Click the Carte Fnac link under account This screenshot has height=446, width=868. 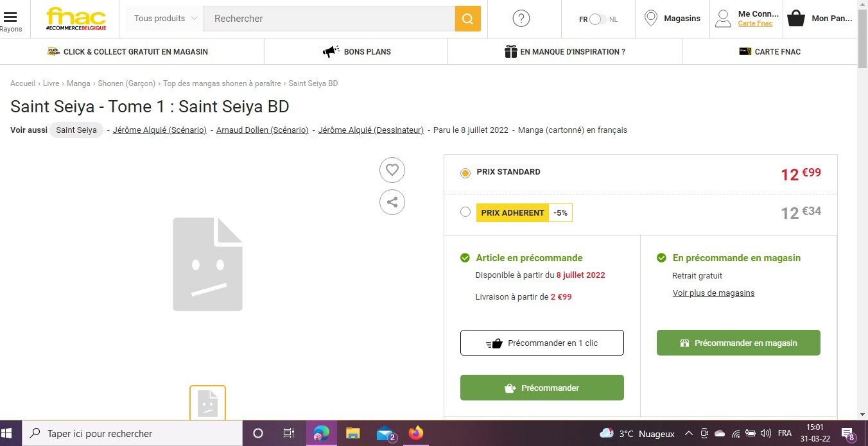[755, 24]
